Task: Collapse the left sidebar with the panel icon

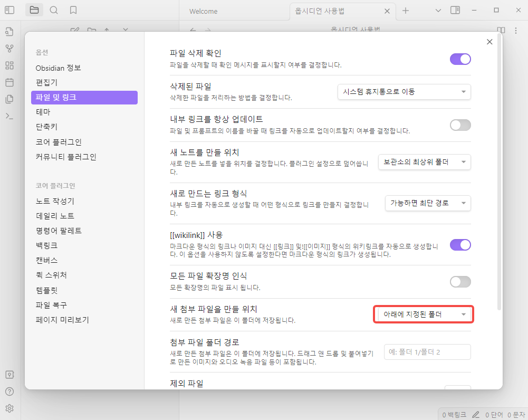Action: tap(9, 11)
